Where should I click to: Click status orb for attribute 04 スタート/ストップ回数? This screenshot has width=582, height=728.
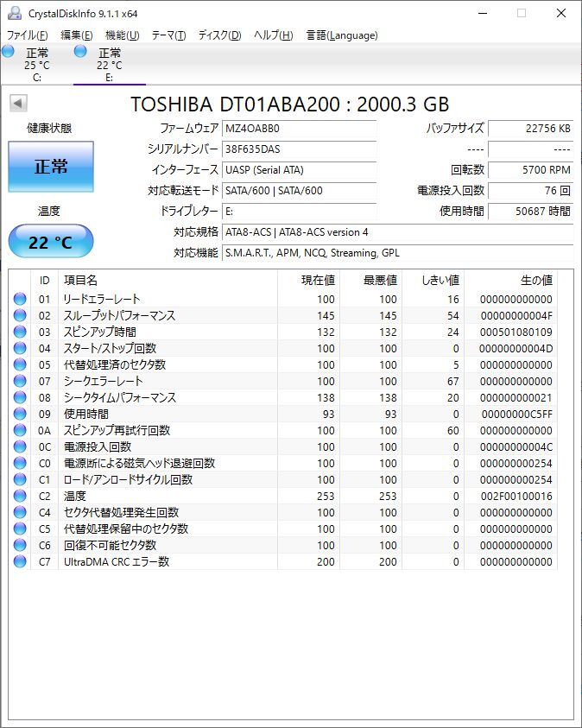pyautogui.click(x=20, y=348)
